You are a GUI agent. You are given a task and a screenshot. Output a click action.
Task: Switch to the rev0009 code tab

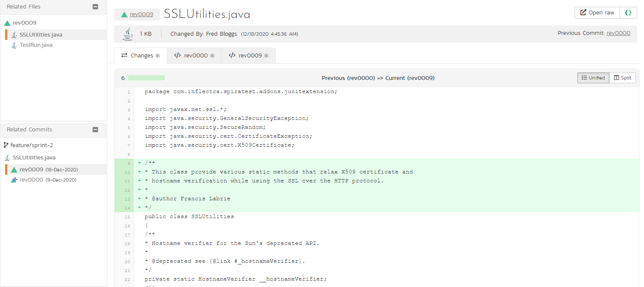(249, 56)
